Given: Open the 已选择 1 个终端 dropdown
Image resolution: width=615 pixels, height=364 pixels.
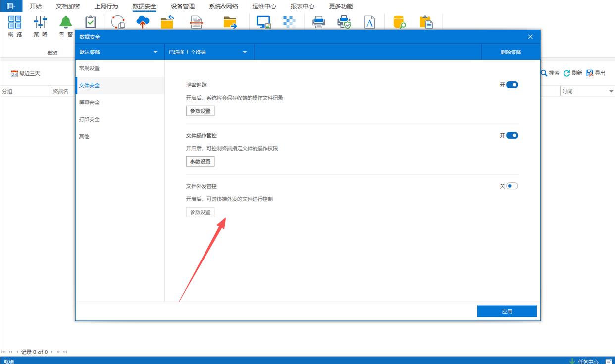Looking at the screenshot, I should tap(245, 52).
